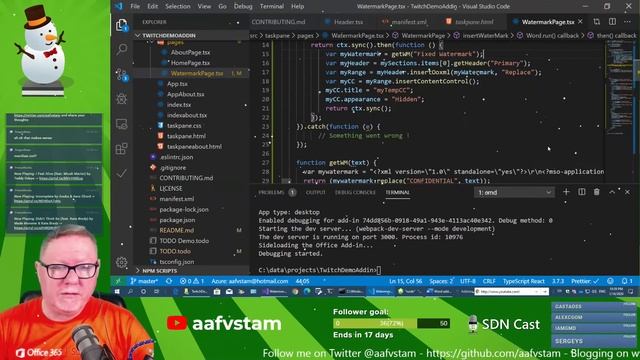Close the WatermarkPage.tsx tab
Viewport: 640px width, 360px height.
[x=580, y=22]
